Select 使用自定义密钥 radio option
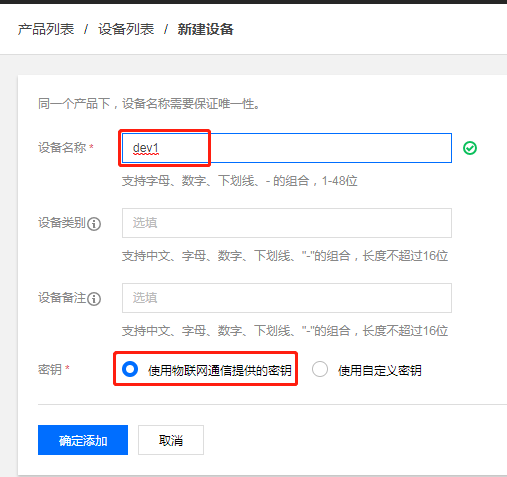 coord(320,369)
